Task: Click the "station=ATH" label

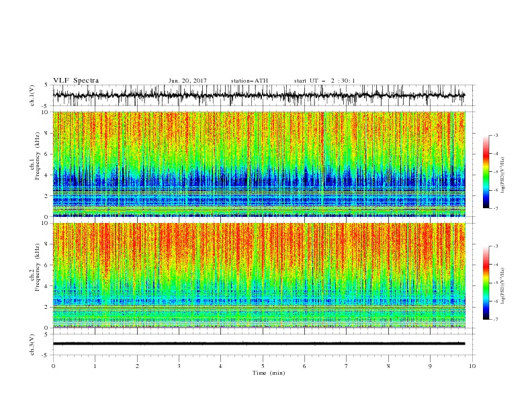Action: 249,81
